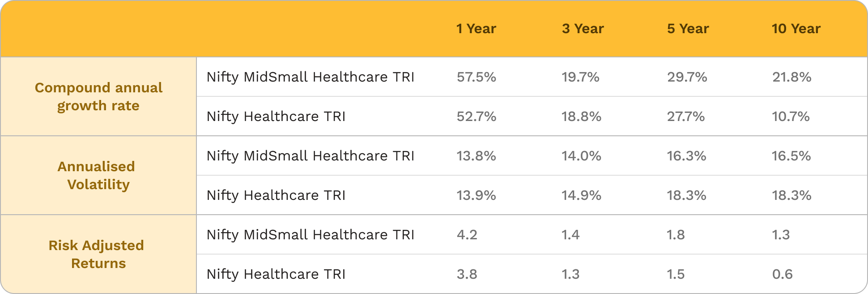Click the 57.5% one-year growth value

[x=476, y=77]
